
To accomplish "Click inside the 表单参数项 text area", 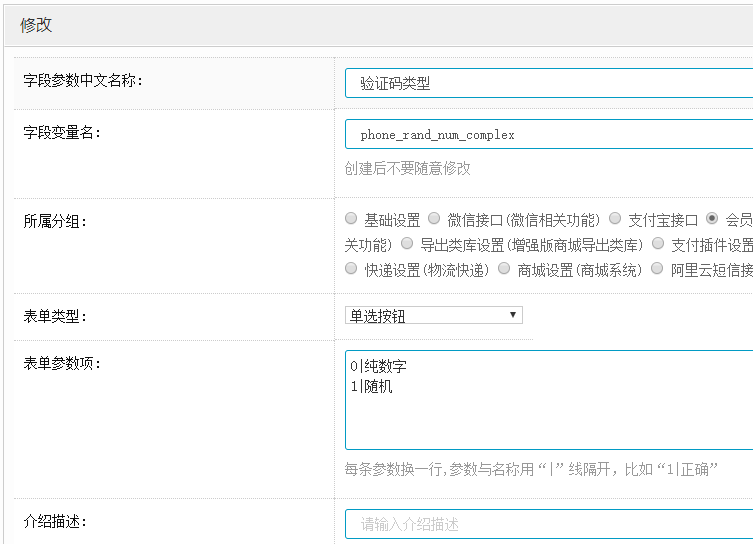I will tap(548, 400).
